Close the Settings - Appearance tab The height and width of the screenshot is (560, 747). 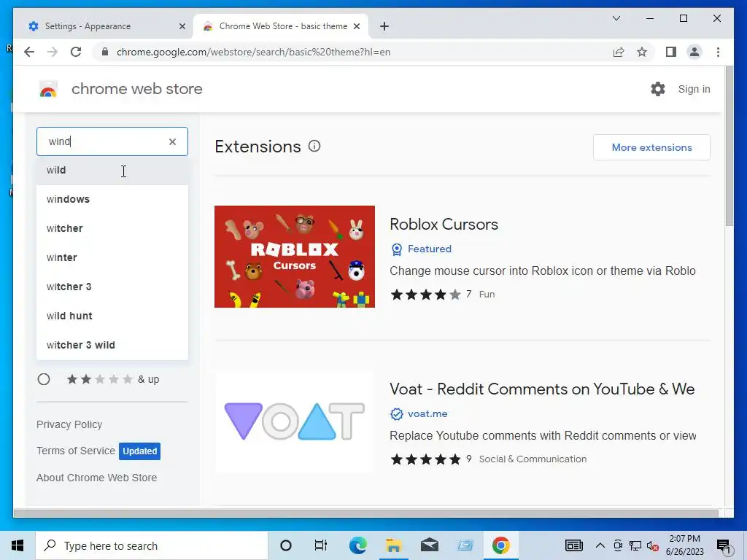(182, 26)
